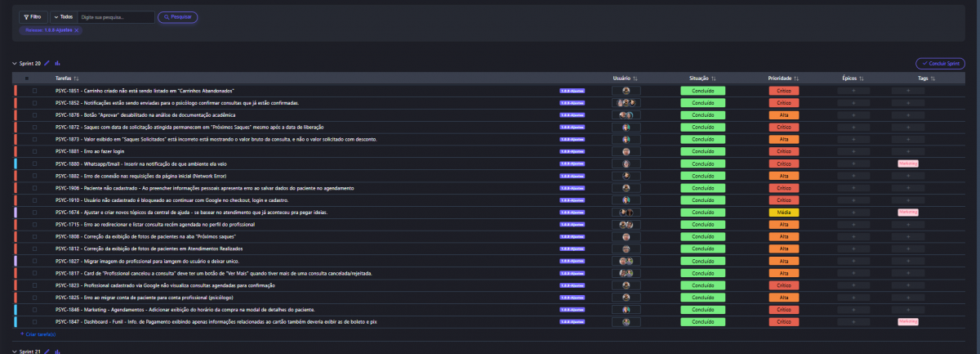The width and height of the screenshot is (980, 354).
Task: Click the edit pencil icon beside Sprint 21
Action: click(47, 351)
